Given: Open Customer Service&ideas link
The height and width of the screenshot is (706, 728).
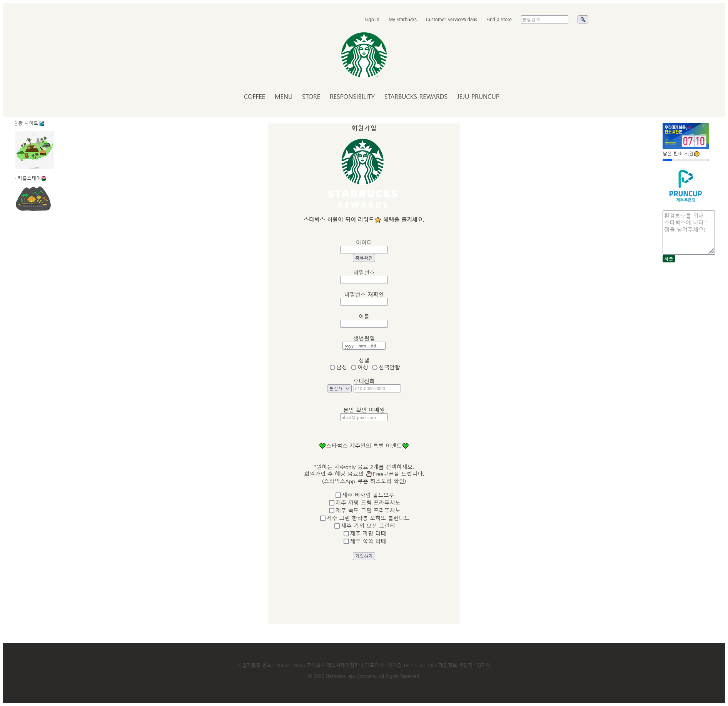Looking at the screenshot, I should [451, 20].
